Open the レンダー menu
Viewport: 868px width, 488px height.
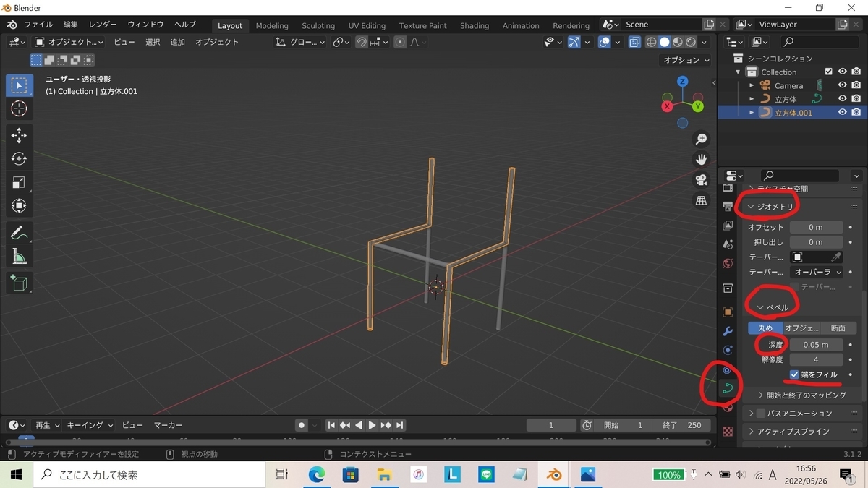tap(104, 25)
